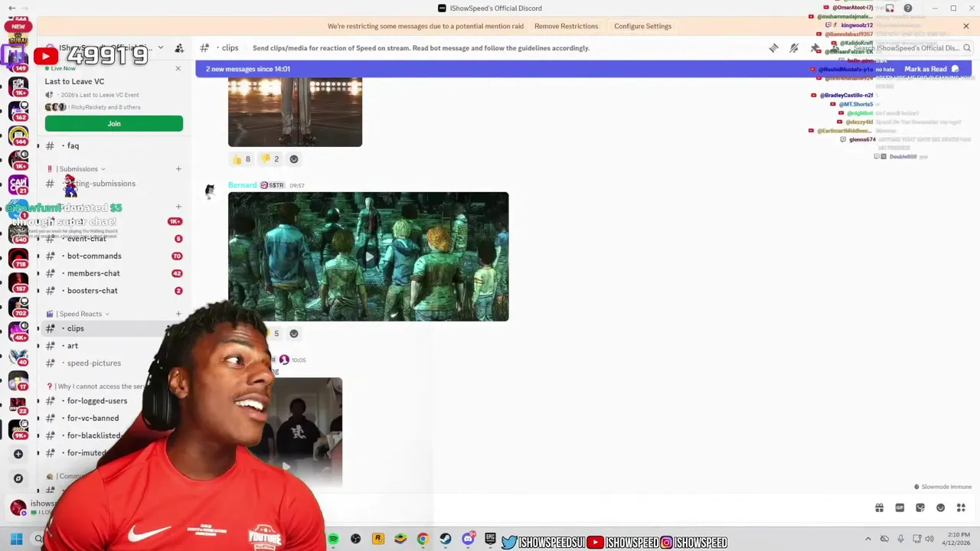The height and width of the screenshot is (551, 980).
Task: Open server icon with 162 badge
Action: pos(18,110)
